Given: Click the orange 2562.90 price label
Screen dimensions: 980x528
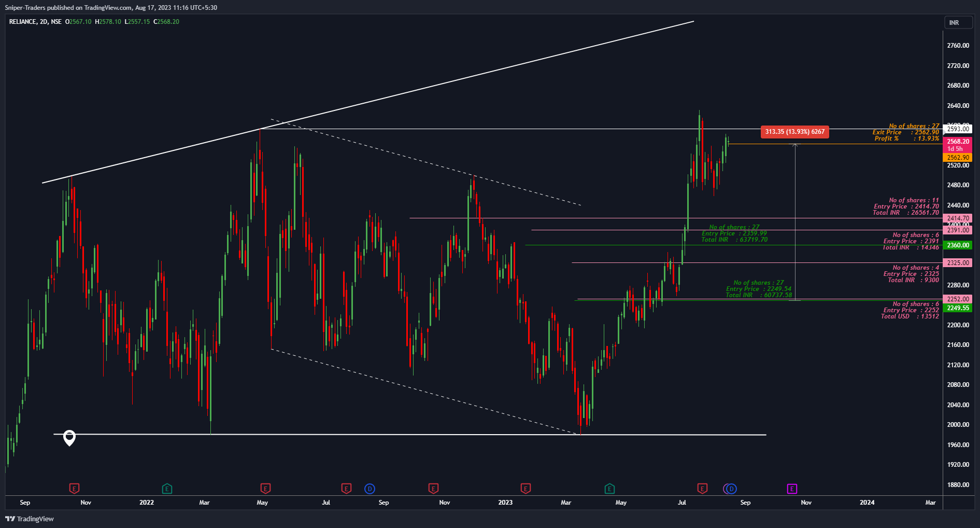Looking at the screenshot, I should point(958,158).
